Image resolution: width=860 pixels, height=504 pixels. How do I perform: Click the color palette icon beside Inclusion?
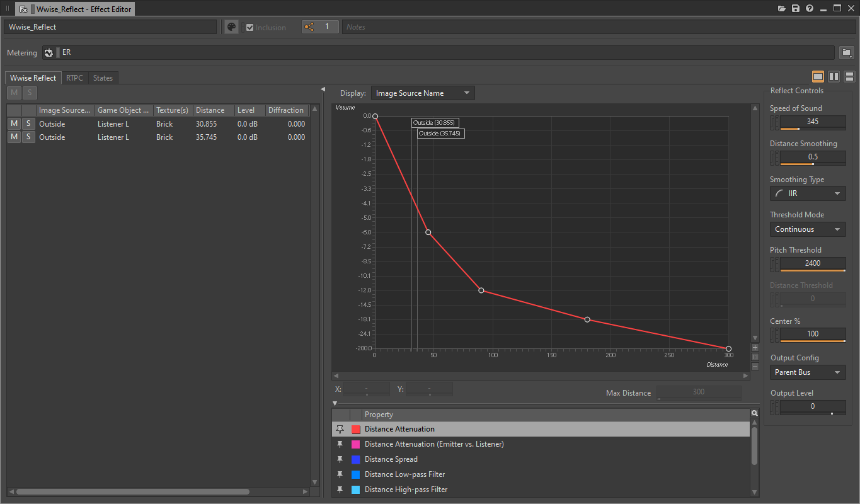click(x=231, y=27)
